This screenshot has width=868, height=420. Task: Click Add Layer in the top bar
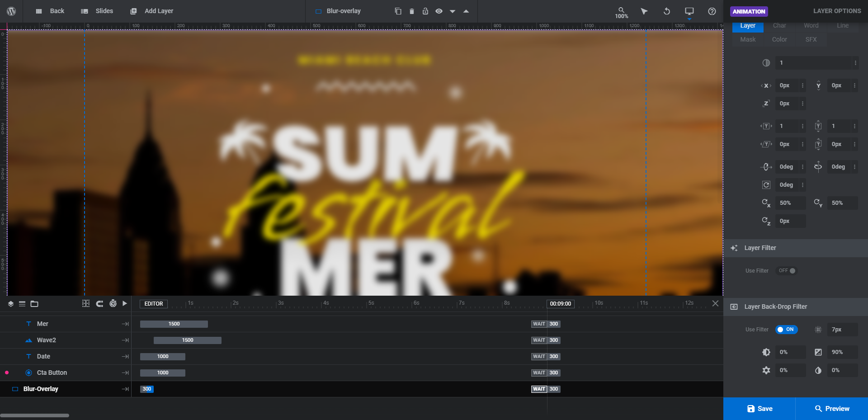[152, 11]
